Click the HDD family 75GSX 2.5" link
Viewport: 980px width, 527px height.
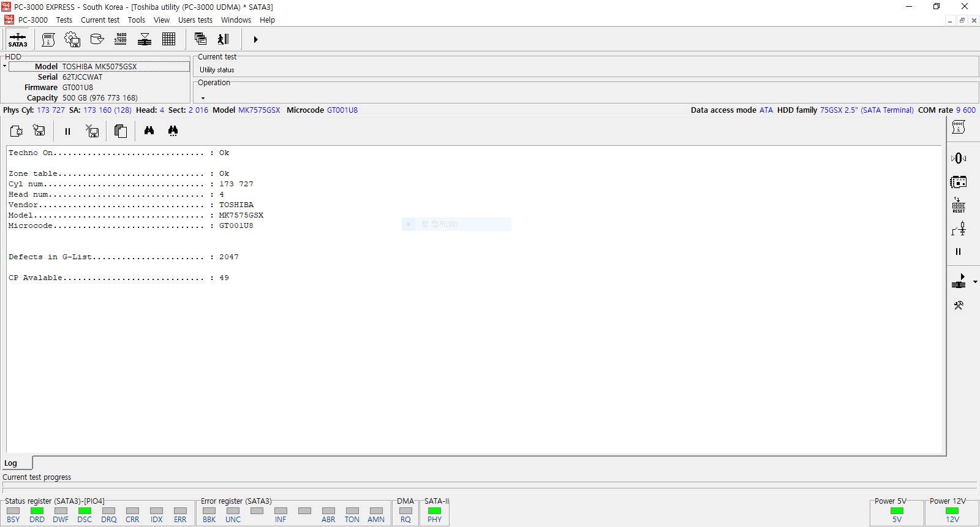pyautogui.click(x=866, y=110)
